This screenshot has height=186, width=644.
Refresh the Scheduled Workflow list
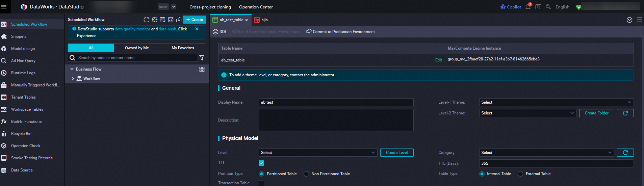tap(146, 20)
